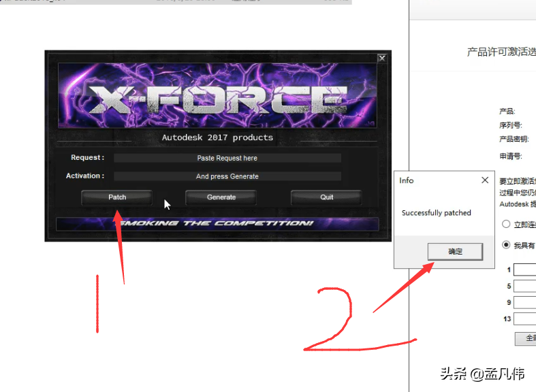The width and height of the screenshot is (536, 392).
Task: Close the X-Force window with the X icon
Action: pos(382,59)
